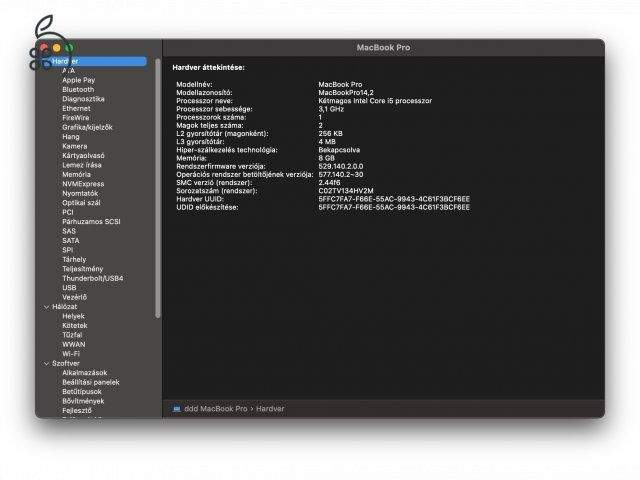This screenshot has width=640, height=480.
Task: Select USB in the sidebar
Action: point(69,287)
